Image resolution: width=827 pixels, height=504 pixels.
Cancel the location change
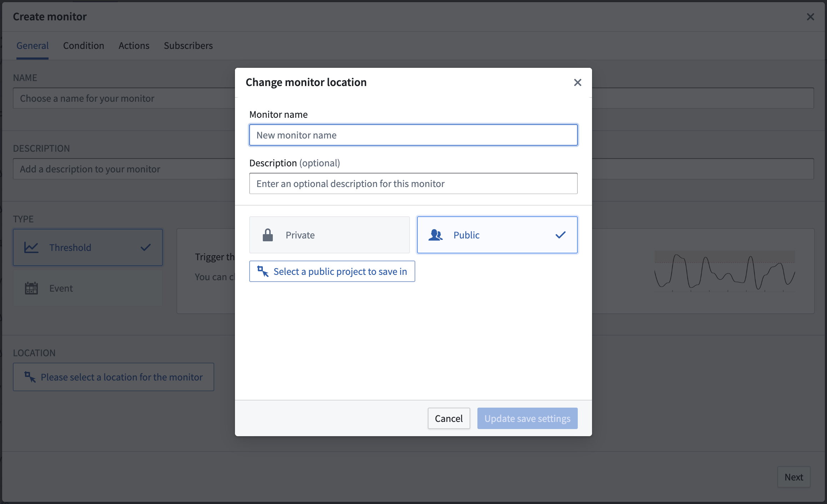click(x=449, y=418)
